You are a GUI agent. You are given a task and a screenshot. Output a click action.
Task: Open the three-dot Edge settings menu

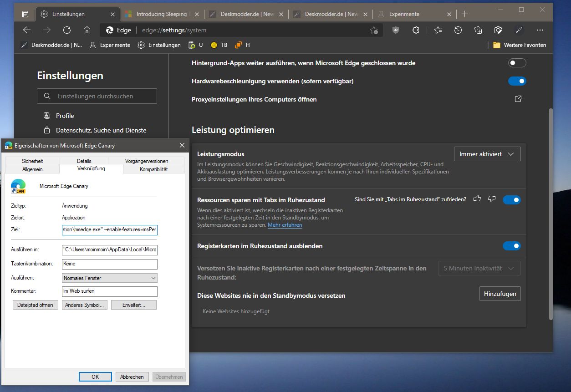(540, 30)
